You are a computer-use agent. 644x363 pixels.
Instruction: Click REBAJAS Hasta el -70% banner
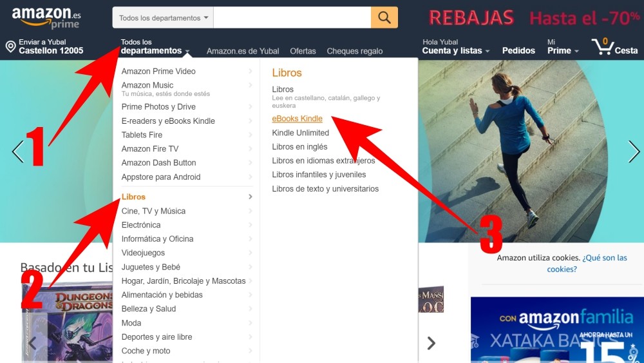coord(534,17)
